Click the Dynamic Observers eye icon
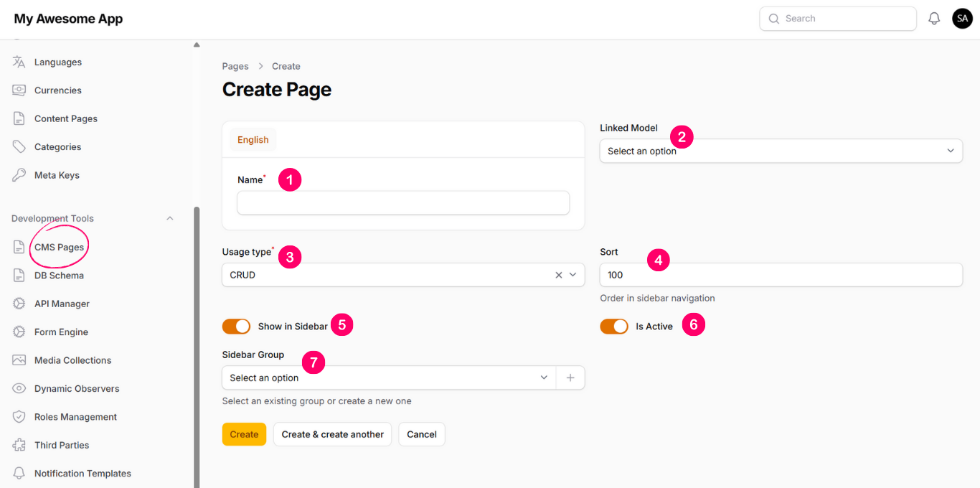 tap(19, 388)
